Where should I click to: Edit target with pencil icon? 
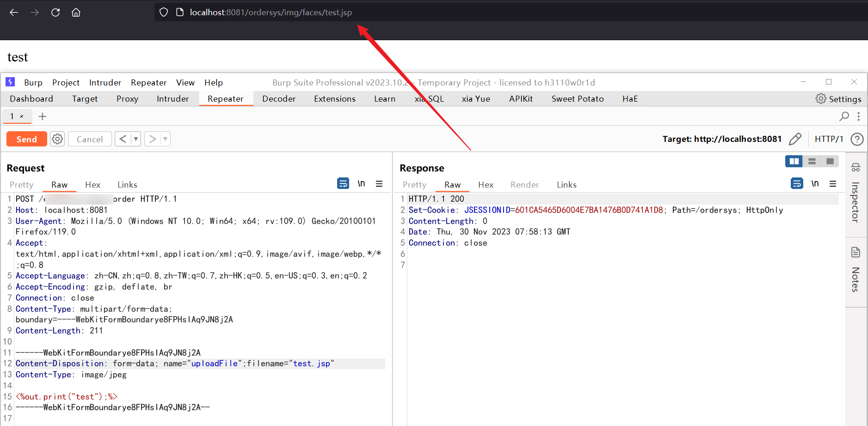(x=795, y=139)
